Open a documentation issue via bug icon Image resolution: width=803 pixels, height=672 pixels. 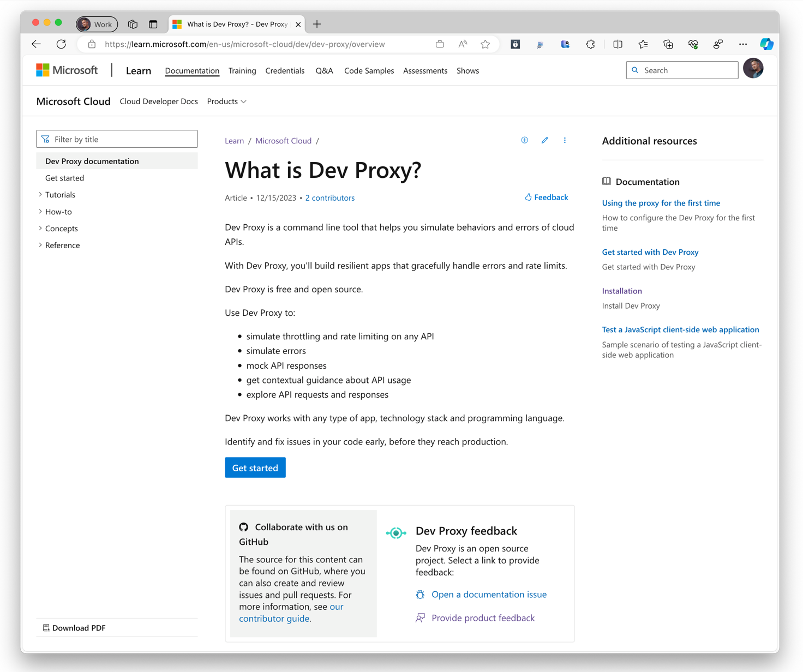click(420, 594)
